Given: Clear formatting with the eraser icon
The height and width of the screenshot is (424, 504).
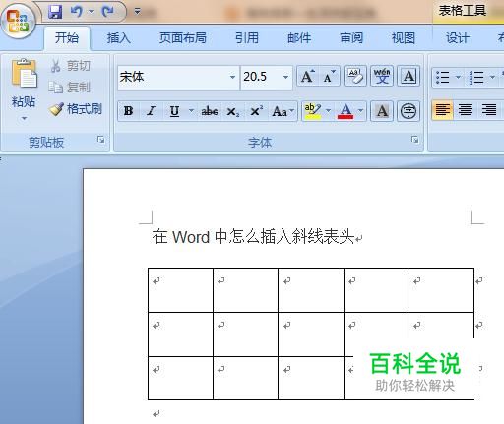Looking at the screenshot, I should (355, 77).
